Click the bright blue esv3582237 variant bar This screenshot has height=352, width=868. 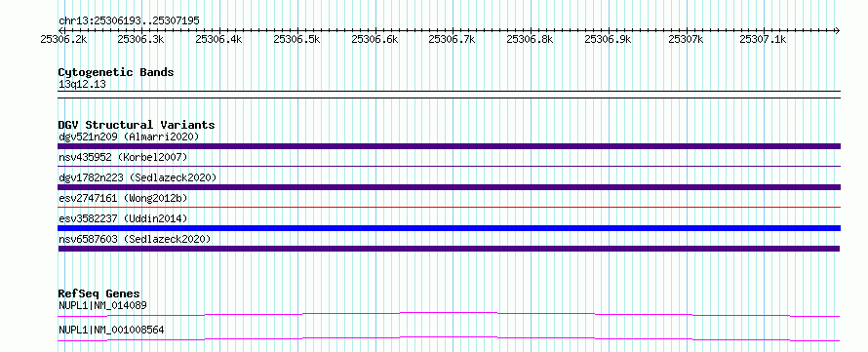point(449,228)
